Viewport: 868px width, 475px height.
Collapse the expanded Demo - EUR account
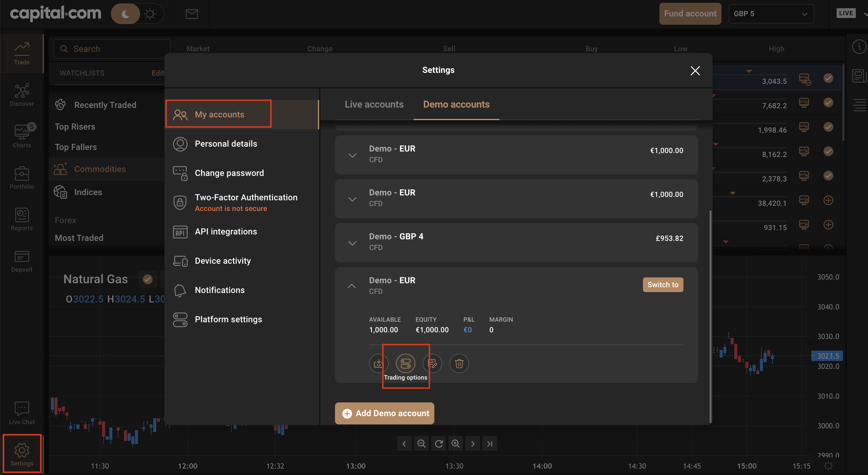351,286
